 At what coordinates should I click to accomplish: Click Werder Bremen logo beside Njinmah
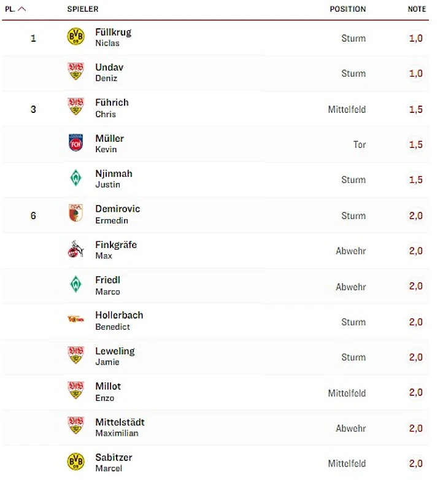point(75,179)
